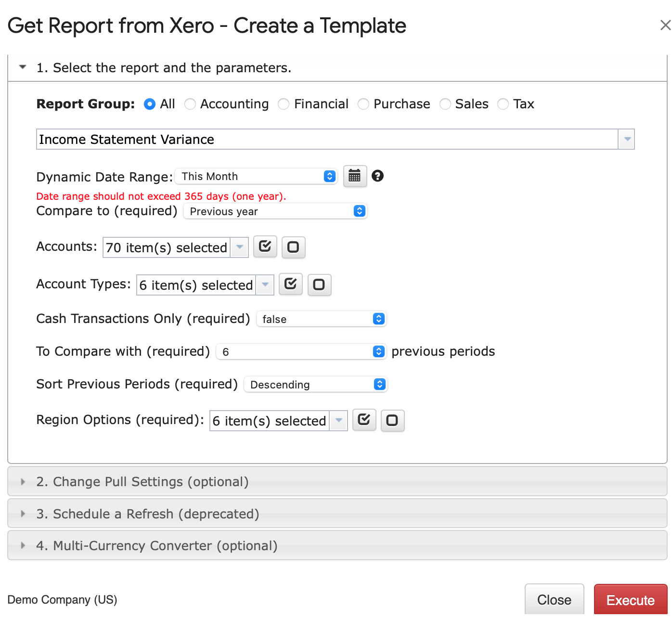Image resolution: width=672 pixels, height=619 pixels.
Task: Expand 2. Change Pull Settings section
Action: pos(337,481)
